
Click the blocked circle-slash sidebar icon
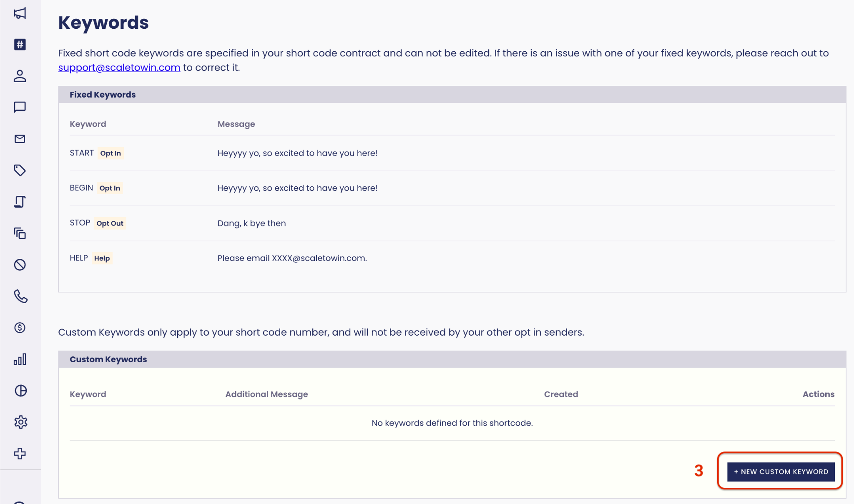click(20, 265)
